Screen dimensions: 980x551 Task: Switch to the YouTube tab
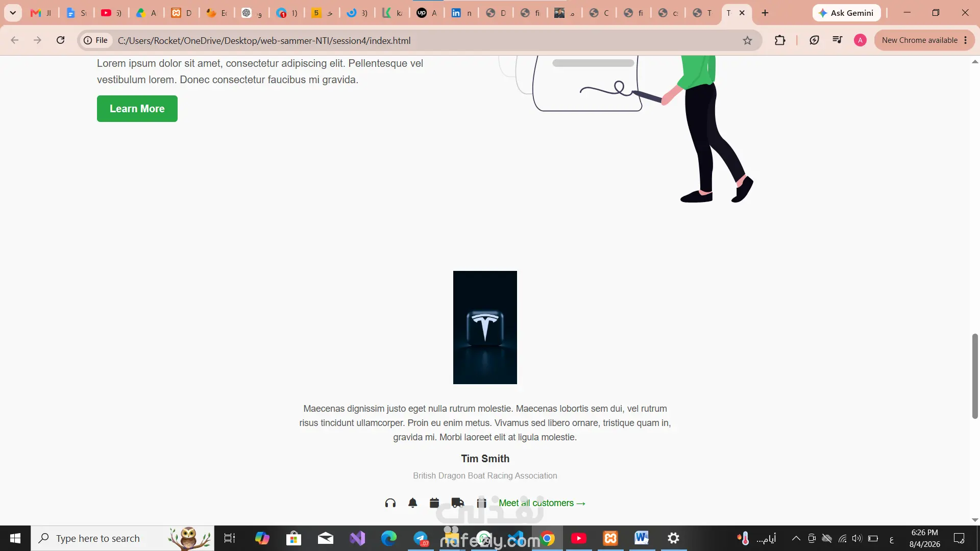[111, 13]
